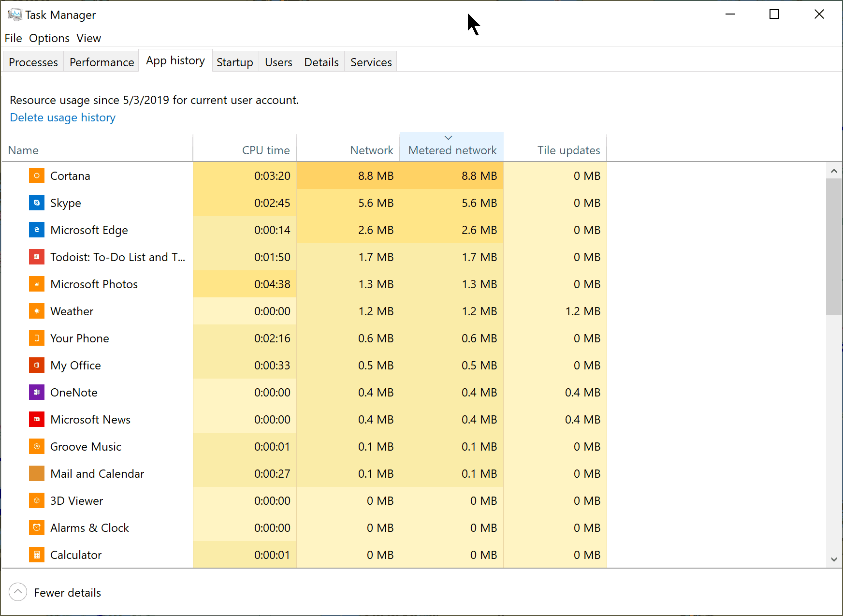Sort list by CPU time column
This screenshot has height=616, width=843.
(x=265, y=150)
